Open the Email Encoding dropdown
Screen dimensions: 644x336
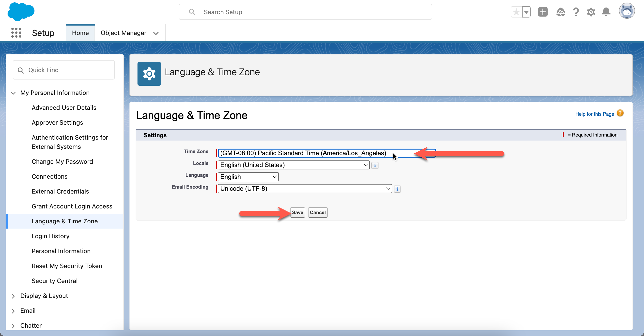pyautogui.click(x=305, y=189)
